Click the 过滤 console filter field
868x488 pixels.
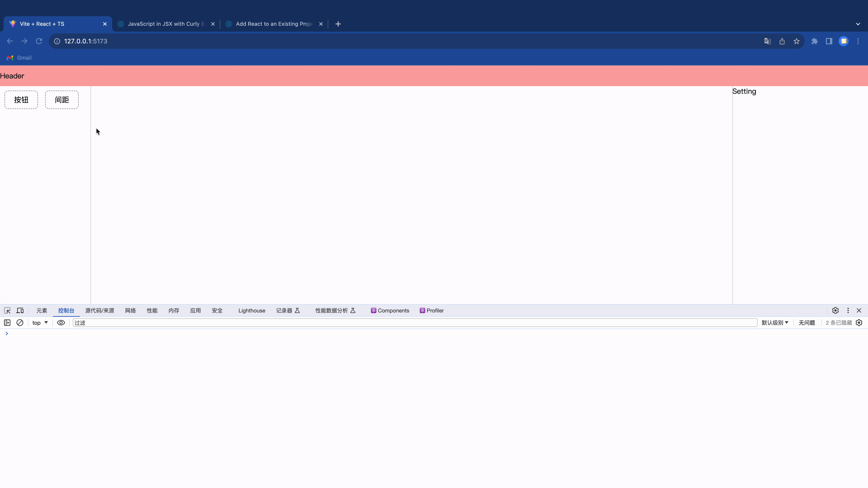point(415,323)
